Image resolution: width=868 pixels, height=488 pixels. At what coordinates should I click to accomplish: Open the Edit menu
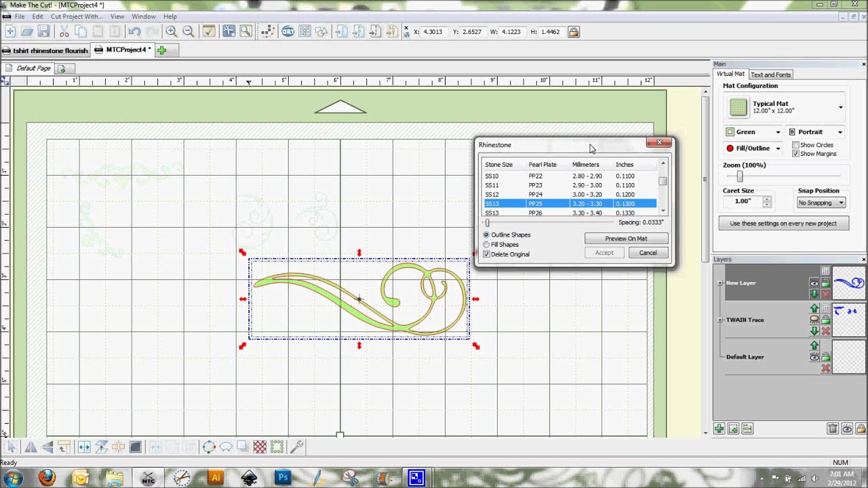(x=37, y=16)
